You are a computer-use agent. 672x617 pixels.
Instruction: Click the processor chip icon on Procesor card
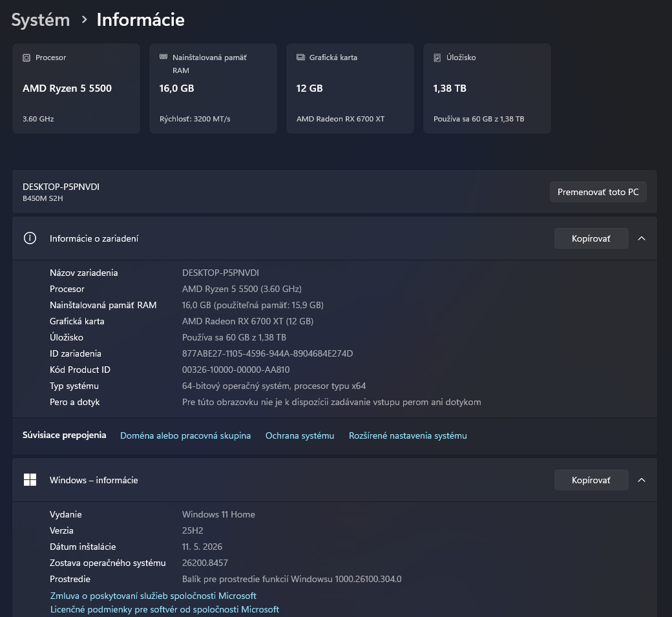coord(26,58)
